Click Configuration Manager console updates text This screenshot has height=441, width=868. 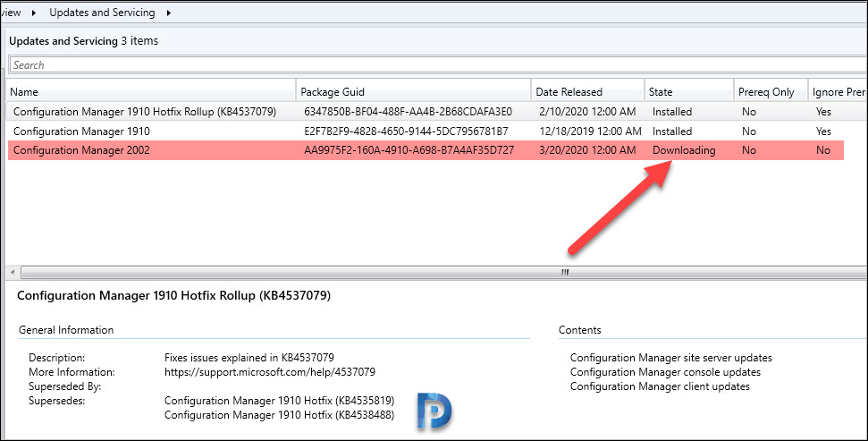click(x=665, y=372)
